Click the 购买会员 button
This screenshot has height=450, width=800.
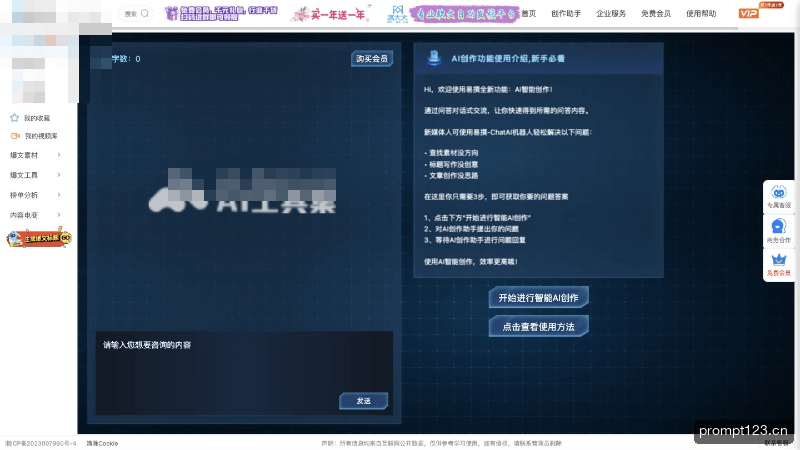(372, 59)
